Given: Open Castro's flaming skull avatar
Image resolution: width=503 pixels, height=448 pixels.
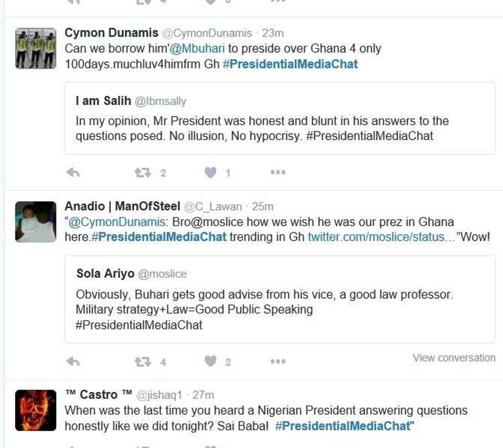Looking at the screenshot, I should (x=36, y=410).
